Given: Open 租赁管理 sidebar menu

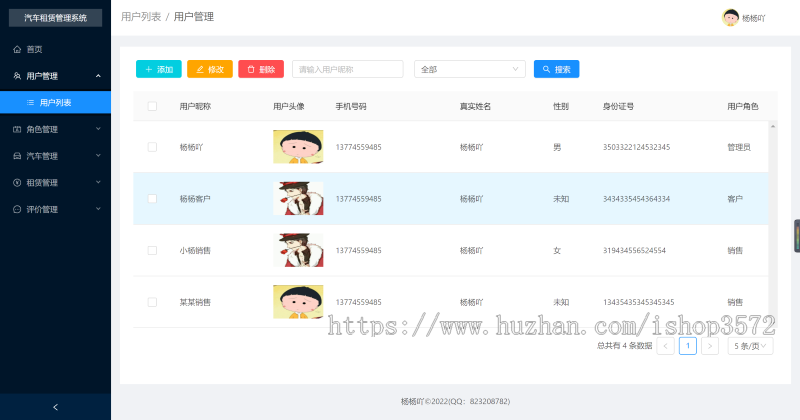Looking at the screenshot, I should pos(55,183).
